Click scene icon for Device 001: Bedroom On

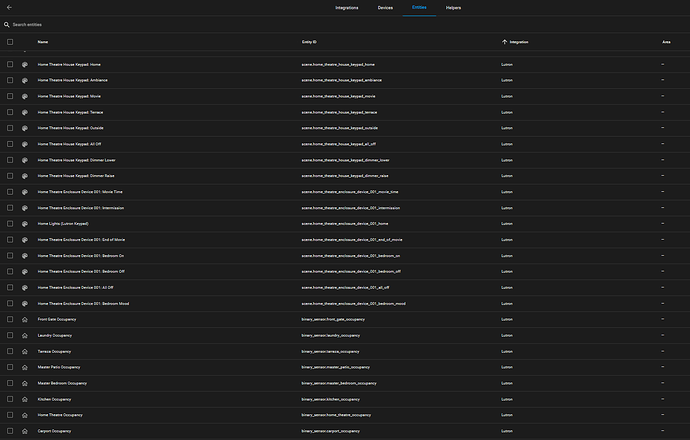pos(25,256)
